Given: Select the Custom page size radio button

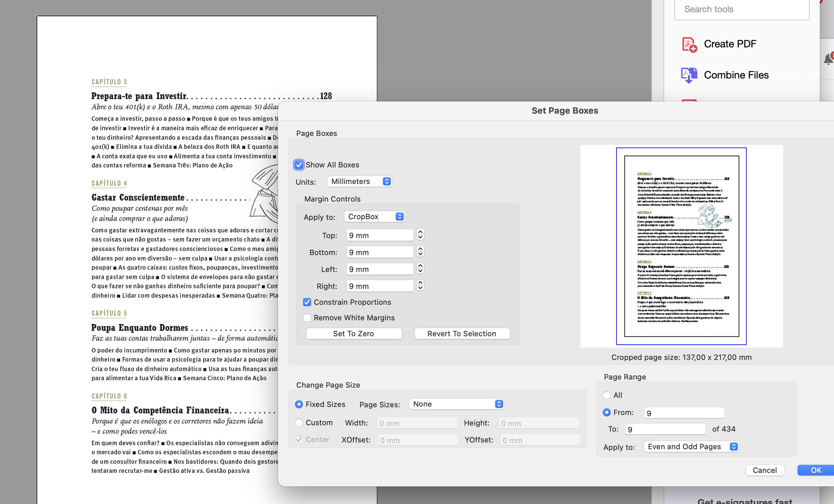Looking at the screenshot, I should point(299,422).
